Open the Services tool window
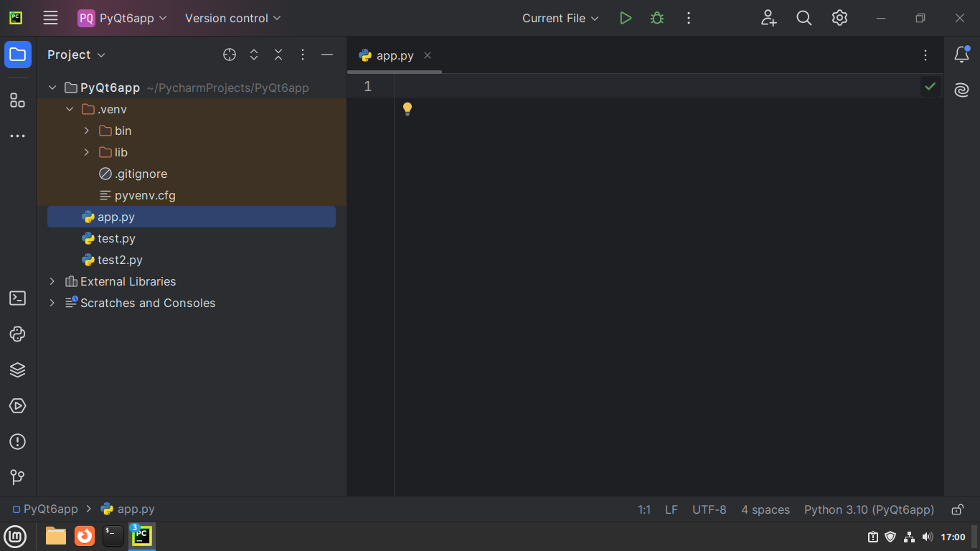This screenshot has width=980, height=551. (18, 406)
